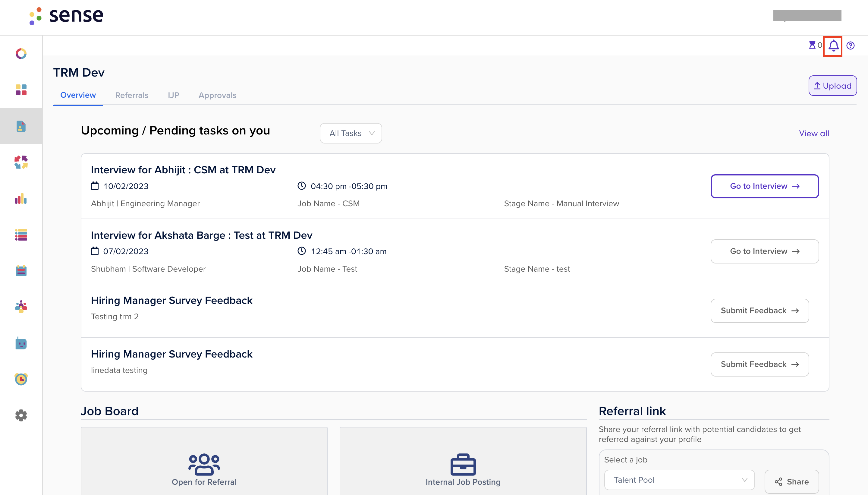This screenshot has width=868, height=495.
Task: Open the Open for Referral job card
Action: [x=204, y=461]
